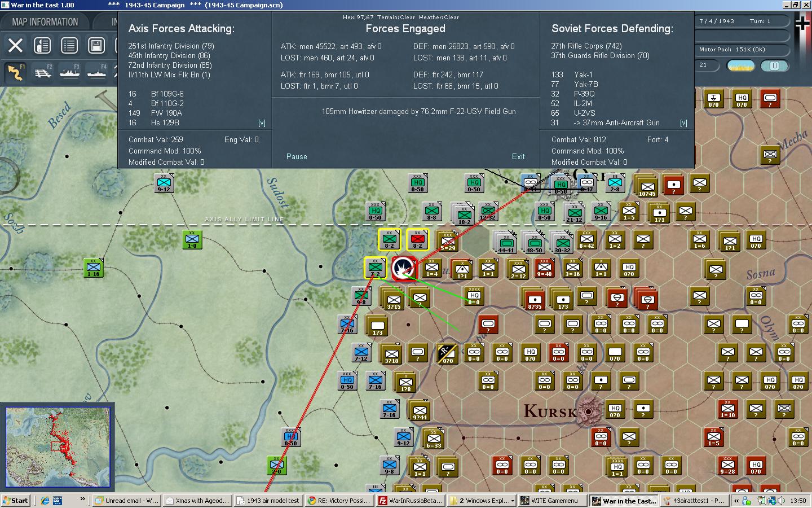Click the red battle marker hex
This screenshot has height=508, width=812.
click(404, 268)
